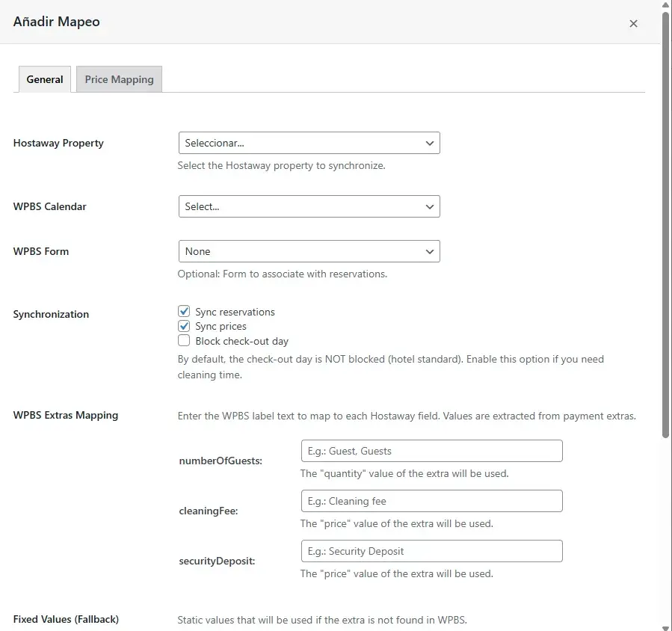Click 'Static values that will be used' text
The image size is (672, 631).
click(322, 620)
